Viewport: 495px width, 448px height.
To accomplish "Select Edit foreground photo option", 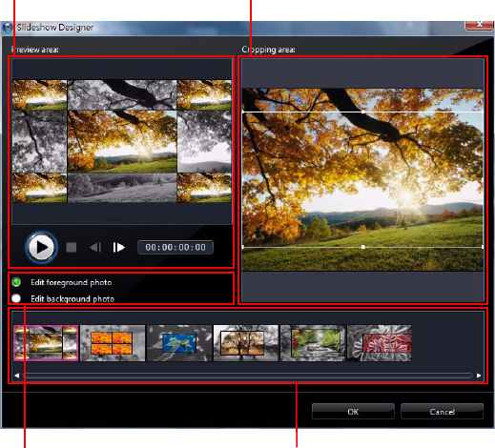I will click(16, 282).
